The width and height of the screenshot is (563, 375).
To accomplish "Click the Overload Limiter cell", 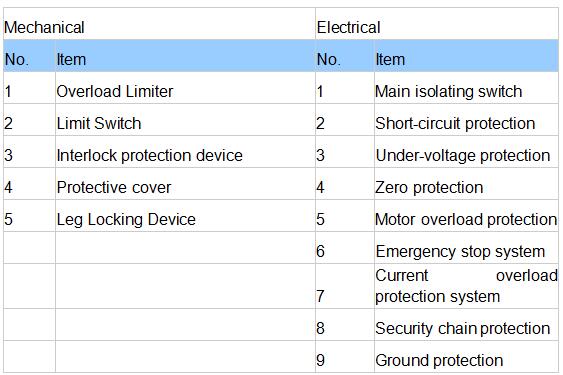I will pyautogui.click(x=185, y=88).
